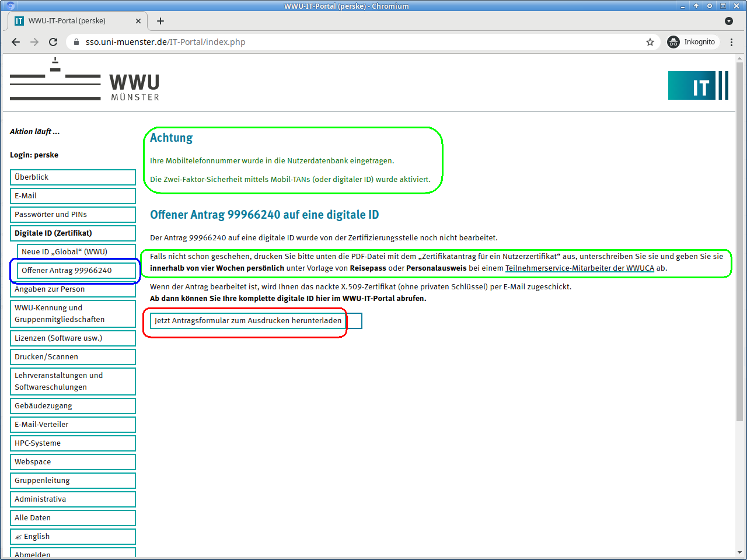Click the WWU Münster logo

pyautogui.click(x=85, y=80)
